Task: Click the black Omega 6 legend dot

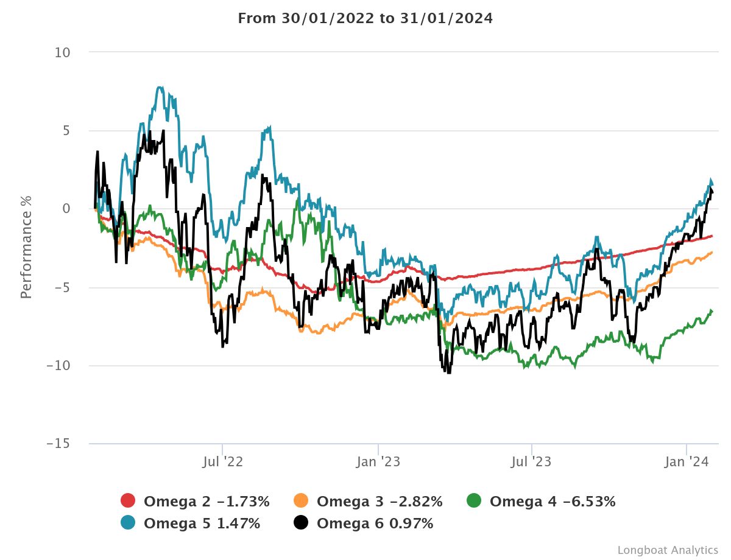Action: coord(301,523)
